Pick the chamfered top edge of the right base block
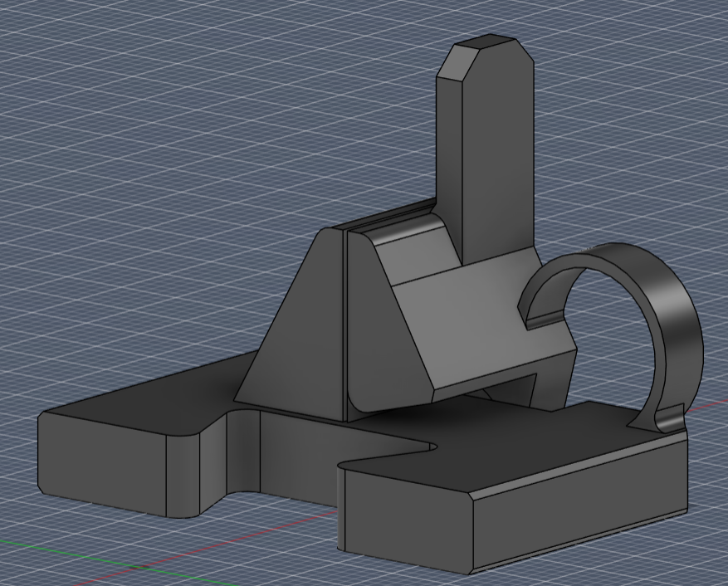The height and width of the screenshot is (586, 728). tap(578, 464)
